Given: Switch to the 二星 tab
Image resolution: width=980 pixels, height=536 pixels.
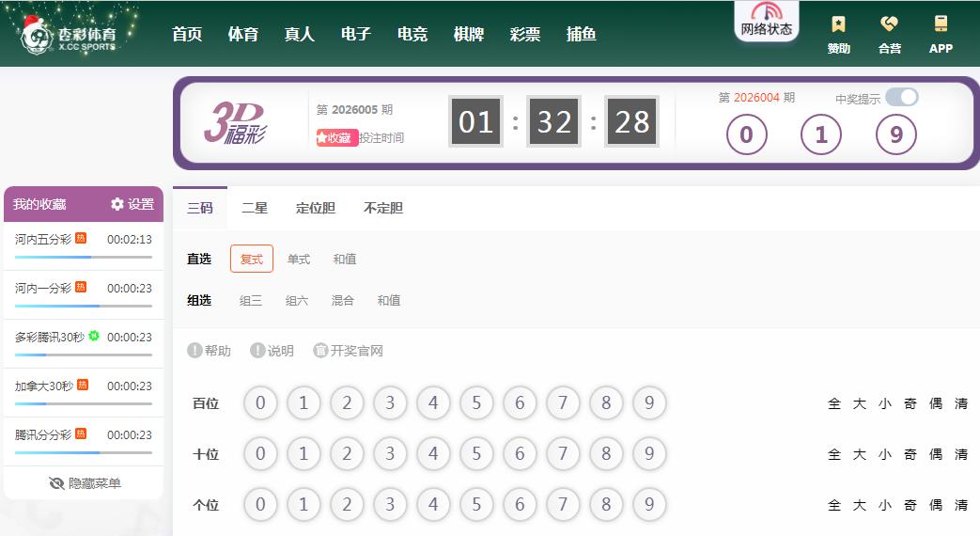Looking at the screenshot, I should [256, 208].
